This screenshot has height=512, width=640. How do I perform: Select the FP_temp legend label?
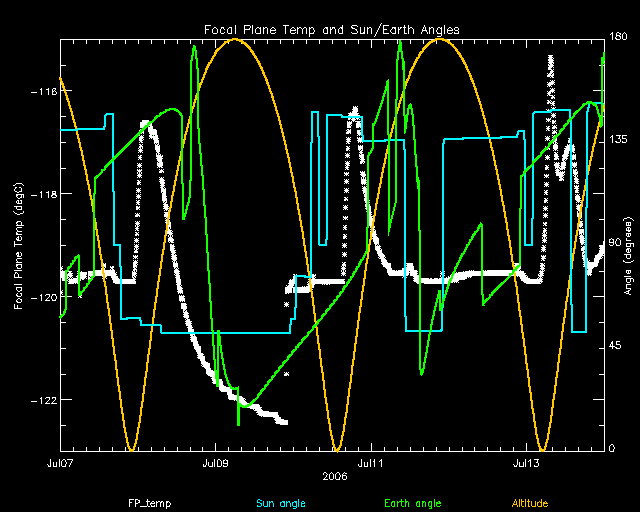coord(146,503)
